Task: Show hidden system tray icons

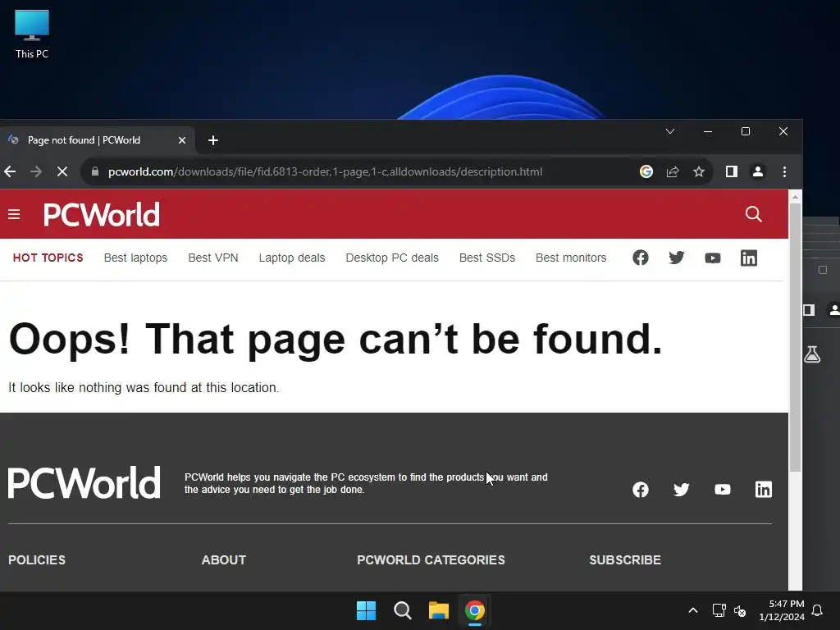Action: [x=692, y=610]
